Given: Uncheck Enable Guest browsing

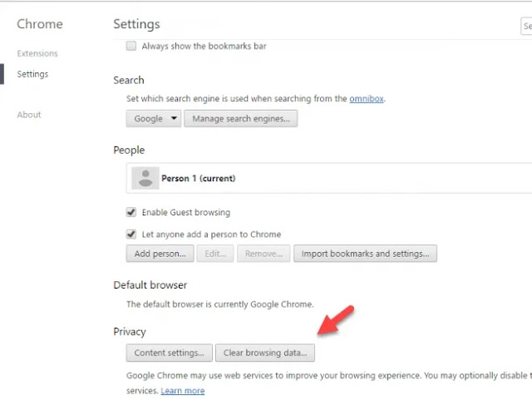Looking at the screenshot, I should 131,212.
